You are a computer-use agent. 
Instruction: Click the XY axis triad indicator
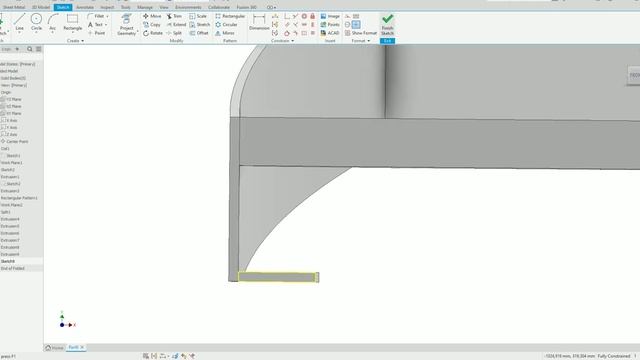[67, 320]
